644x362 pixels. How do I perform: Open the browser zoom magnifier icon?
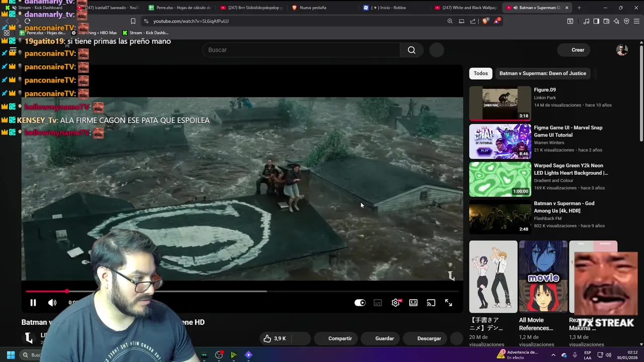point(450,21)
